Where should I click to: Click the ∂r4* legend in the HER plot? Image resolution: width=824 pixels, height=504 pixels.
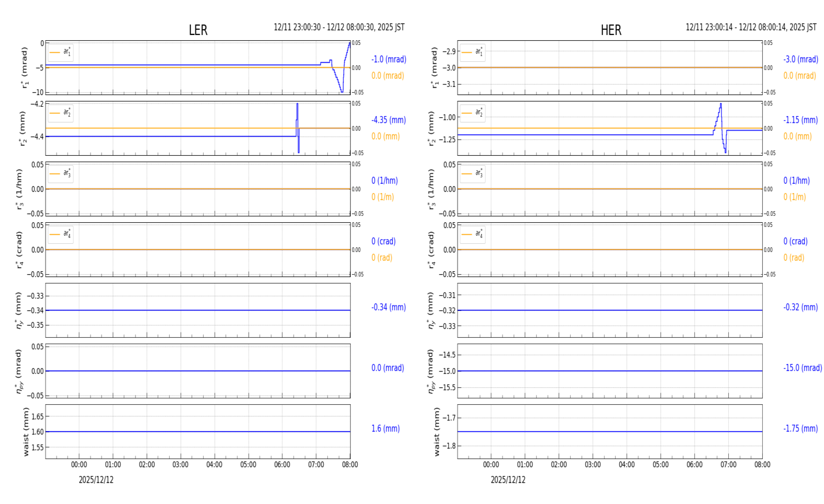[x=473, y=235]
